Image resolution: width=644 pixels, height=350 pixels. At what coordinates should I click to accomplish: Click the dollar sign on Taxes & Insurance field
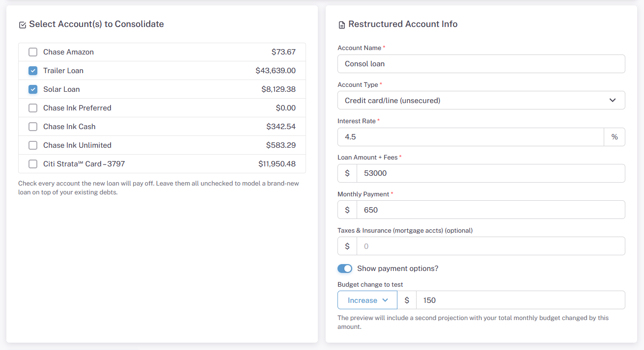pos(347,246)
